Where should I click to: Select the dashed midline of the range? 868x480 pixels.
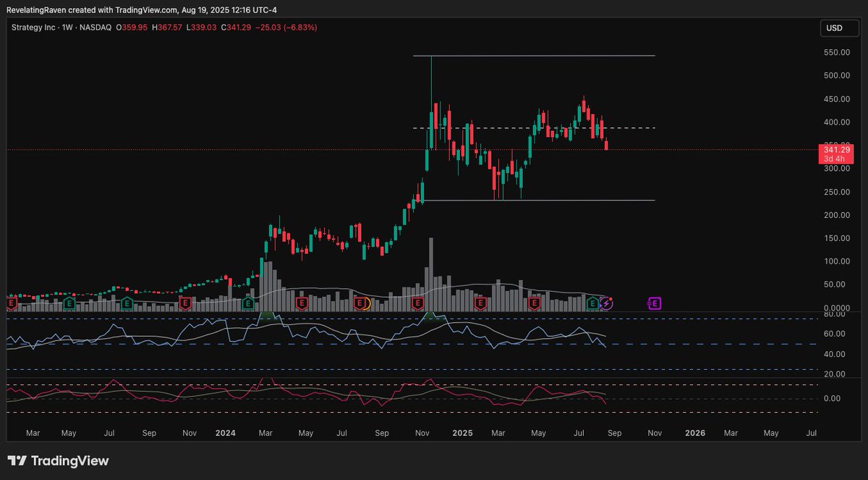click(x=534, y=128)
